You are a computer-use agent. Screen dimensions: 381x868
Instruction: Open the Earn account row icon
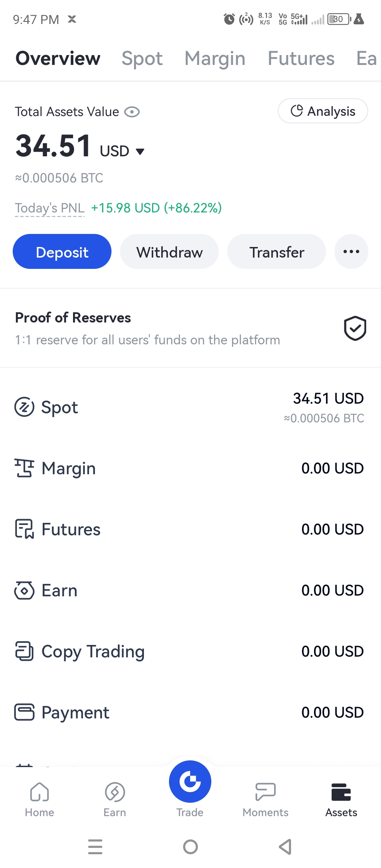point(24,590)
